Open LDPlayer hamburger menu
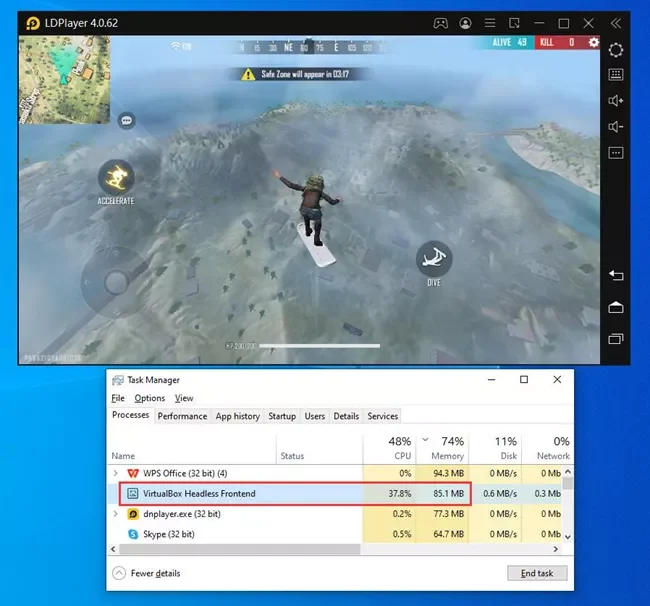650x606 pixels. click(490, 23)
